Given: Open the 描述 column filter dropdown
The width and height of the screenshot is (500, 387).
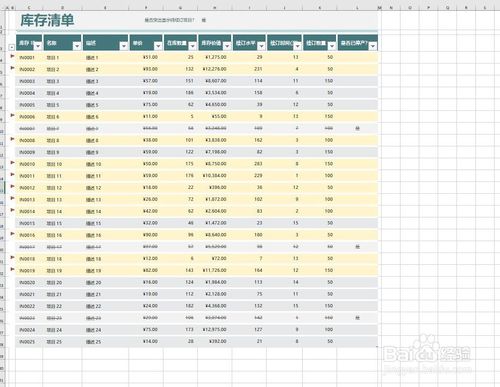Looking at the screenshot, I should pyautogui.click(x=124, y=46).
